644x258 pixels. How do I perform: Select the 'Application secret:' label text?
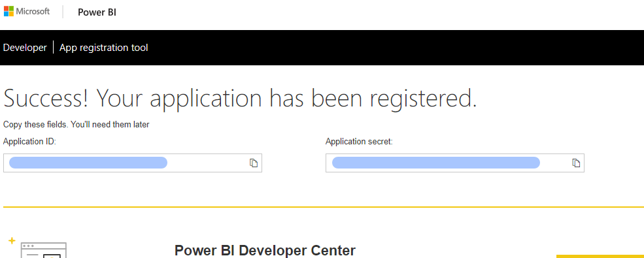point(359,142)
